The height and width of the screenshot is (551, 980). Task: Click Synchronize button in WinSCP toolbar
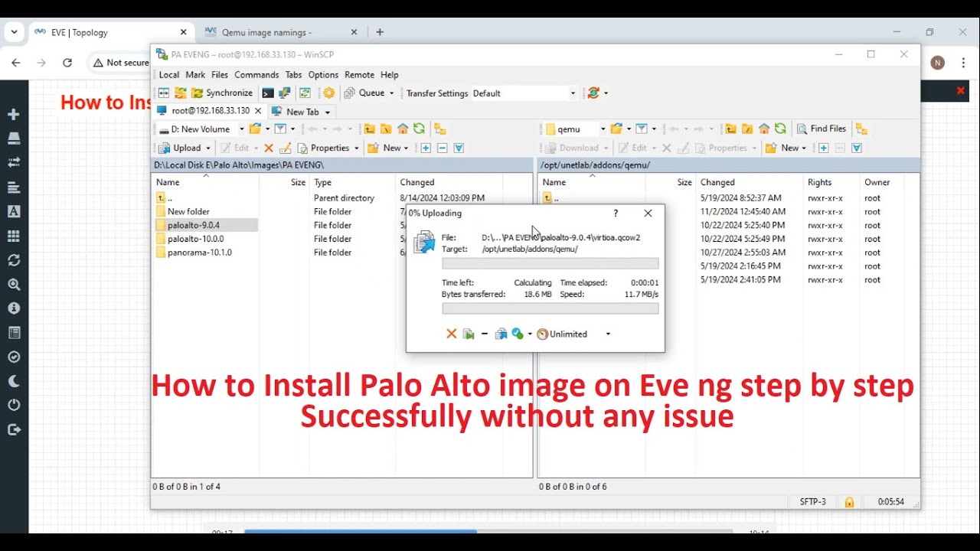222,93
